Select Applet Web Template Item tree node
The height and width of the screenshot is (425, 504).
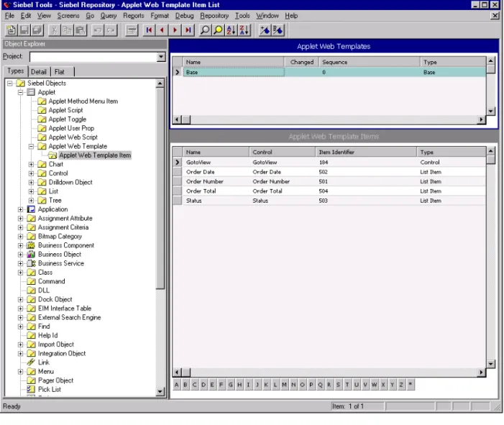click(95, 155)
